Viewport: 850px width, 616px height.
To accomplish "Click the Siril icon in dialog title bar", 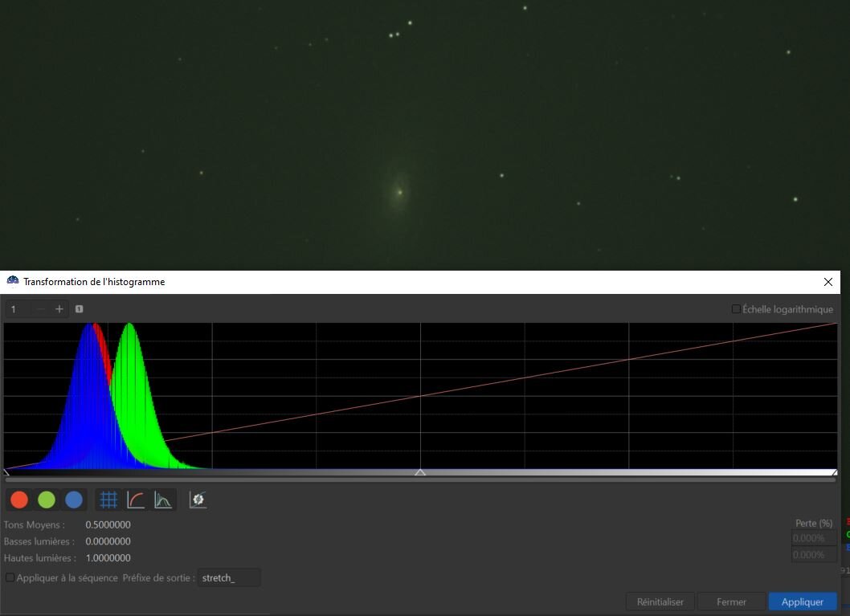I will click(x=13, y=281).
